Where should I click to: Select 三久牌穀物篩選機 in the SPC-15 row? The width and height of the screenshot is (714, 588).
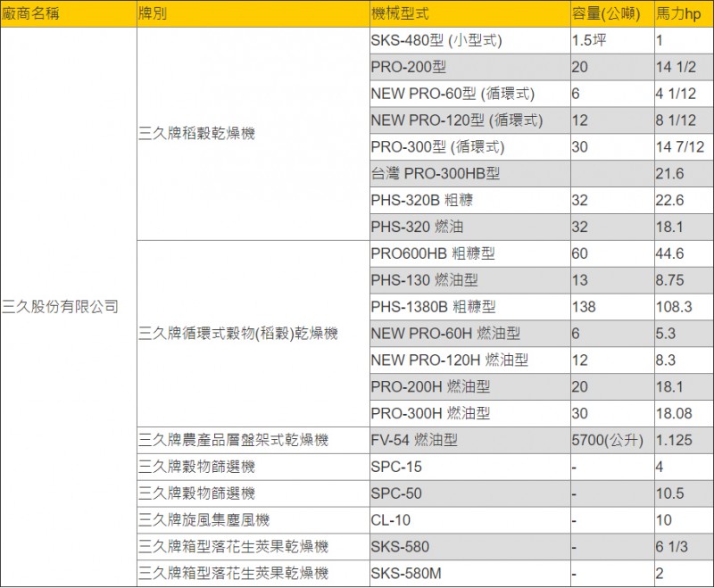tap(253, 467)
